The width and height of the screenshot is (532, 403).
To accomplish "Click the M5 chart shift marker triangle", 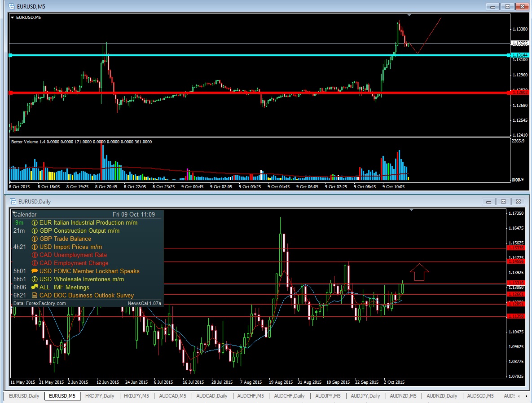I will (x=409, y=15).
